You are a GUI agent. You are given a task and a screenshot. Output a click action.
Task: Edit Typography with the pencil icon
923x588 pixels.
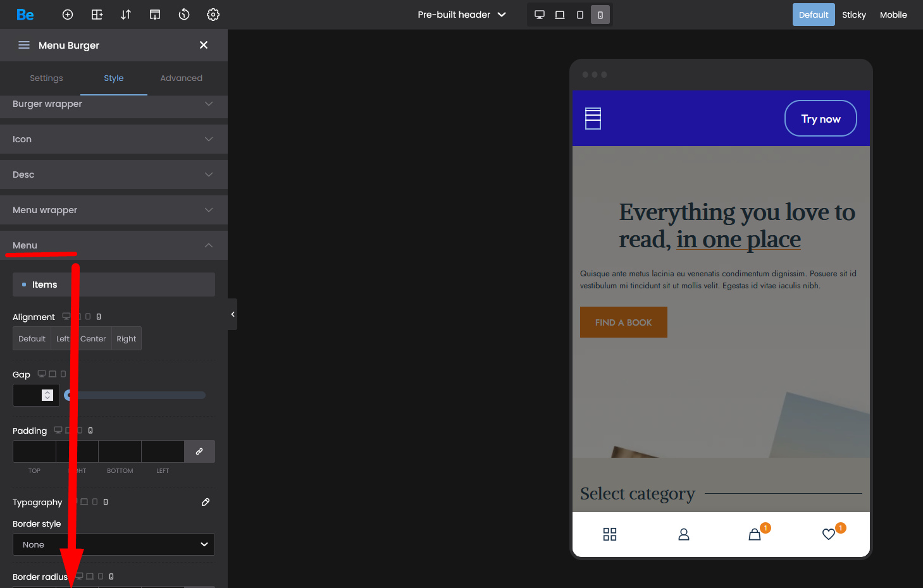tap(206, 502)
